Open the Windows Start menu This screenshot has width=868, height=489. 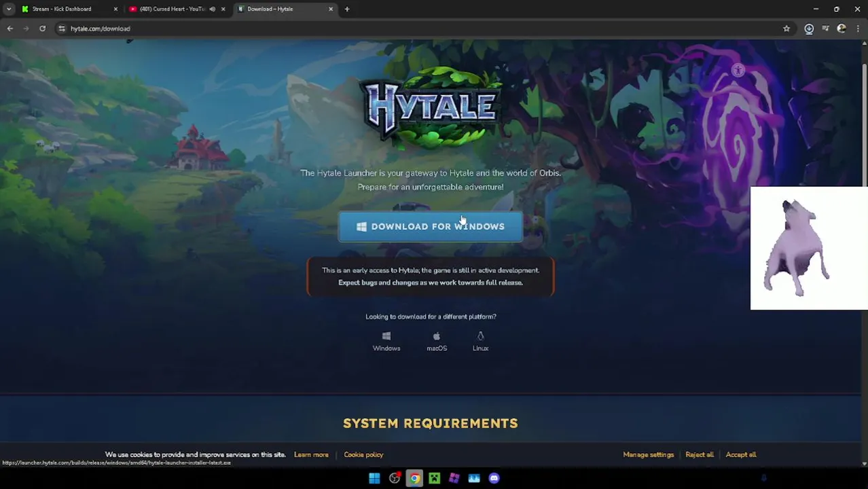(x=374, y=478)
